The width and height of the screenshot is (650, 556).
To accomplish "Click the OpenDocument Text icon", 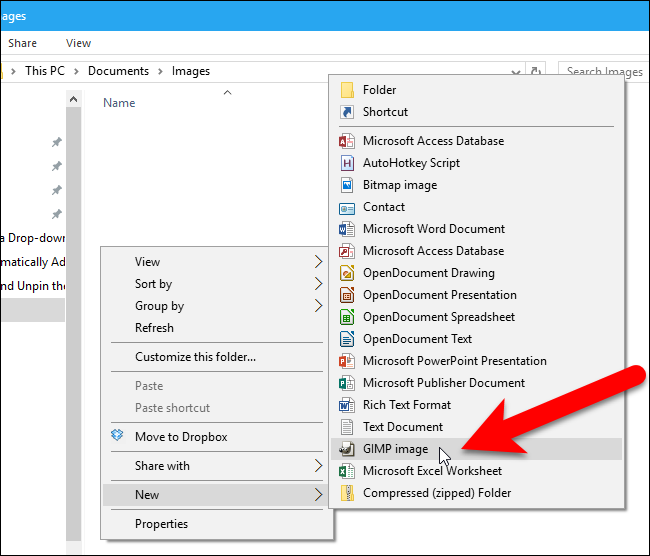I will point(347,339).
